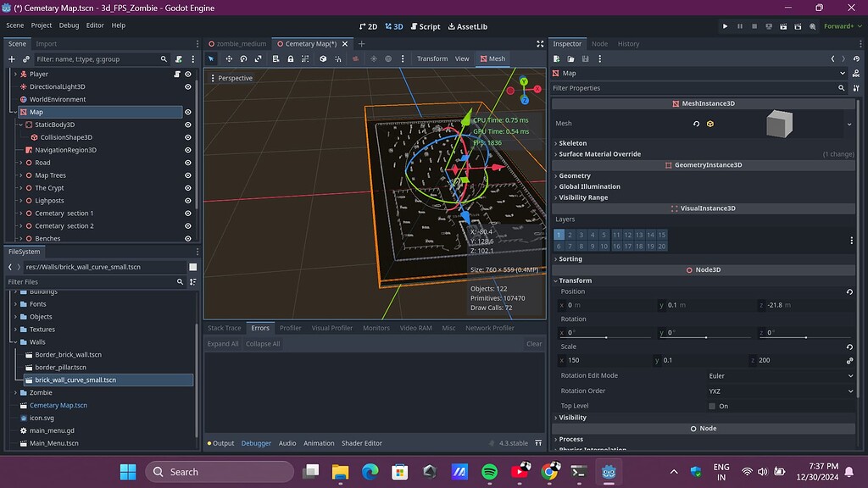Hide the DirectionalLight3D node
The width and height of the screenshot is (868, 488).
[188, 87]
